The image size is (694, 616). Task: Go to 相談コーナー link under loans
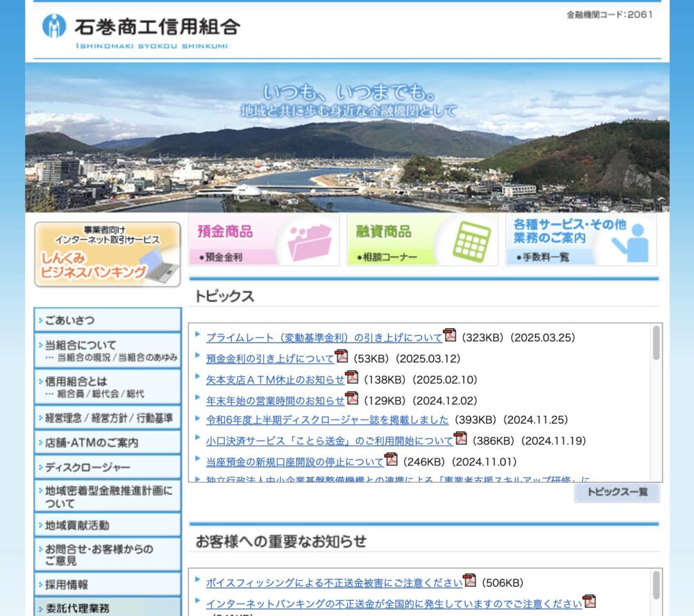387,257
